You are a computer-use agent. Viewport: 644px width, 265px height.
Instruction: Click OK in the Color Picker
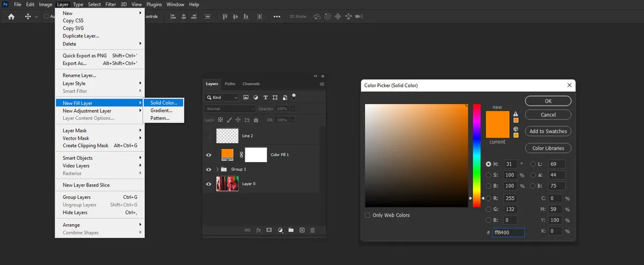tap(548, 101)
